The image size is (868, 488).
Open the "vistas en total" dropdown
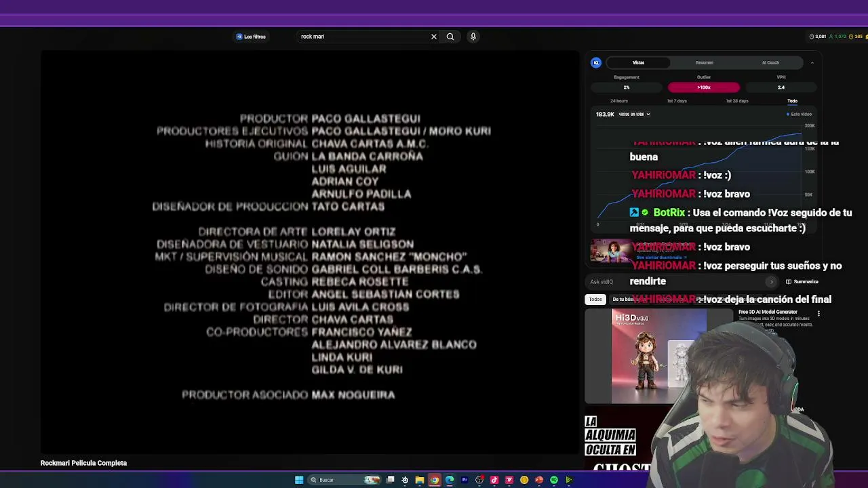pyautogui.click(x=634, y=115)
